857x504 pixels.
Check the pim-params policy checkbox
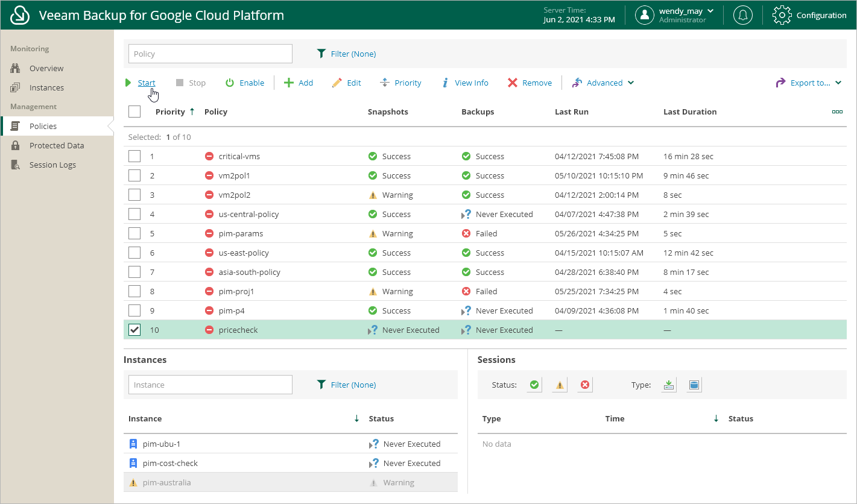[x=134, y=233]
